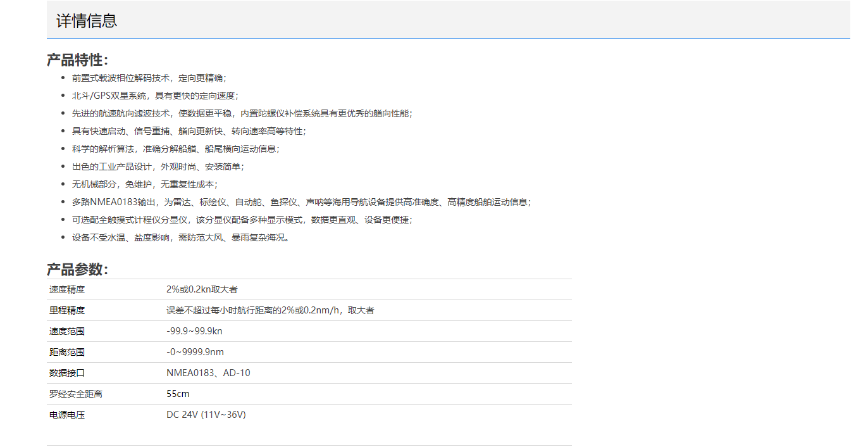Image resolution: width=868 pixels, height=447 pixels.
Task: Click bullet starting 出色的工业产品设计
Action: (x=158, y=167)
